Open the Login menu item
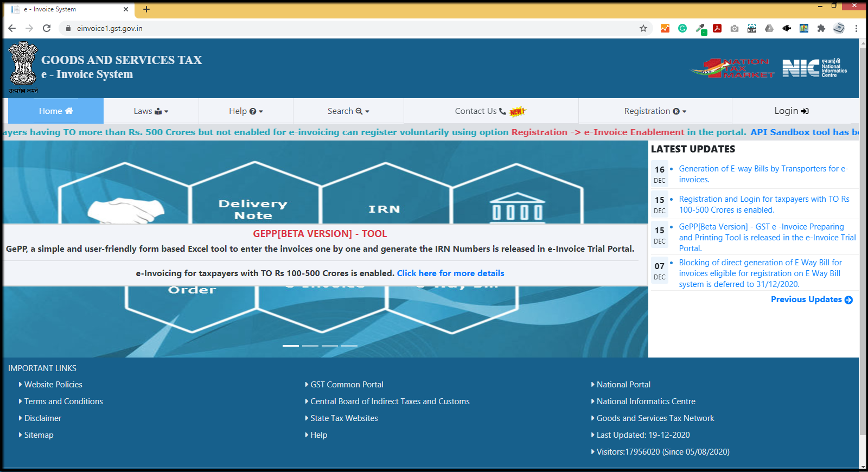Viewport: 868px width, 472px height. (791, 111)
